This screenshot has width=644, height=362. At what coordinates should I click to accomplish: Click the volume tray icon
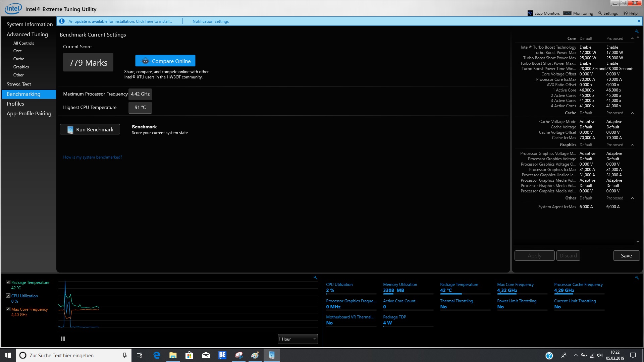[600, 355]
